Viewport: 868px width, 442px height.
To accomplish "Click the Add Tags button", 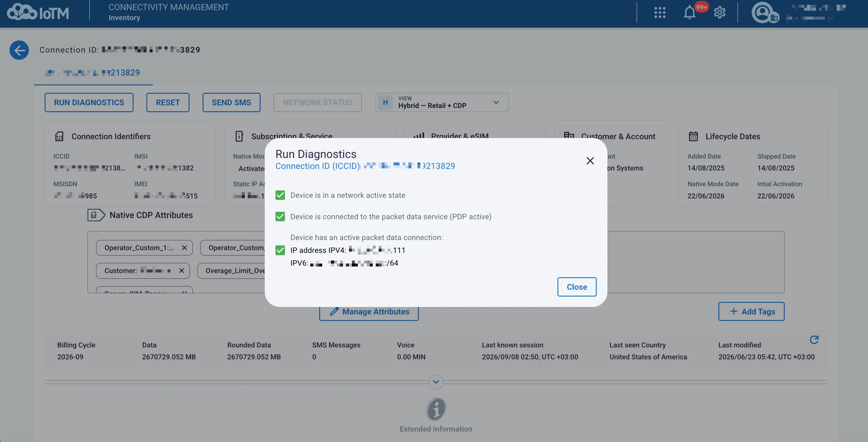I will 751,312.
